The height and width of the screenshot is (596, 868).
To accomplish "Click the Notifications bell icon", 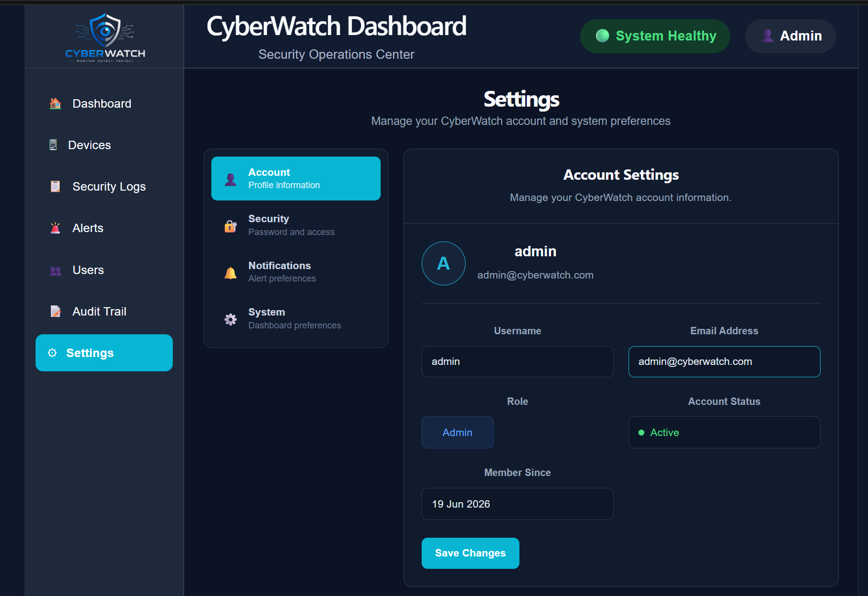I will point(231,273).
